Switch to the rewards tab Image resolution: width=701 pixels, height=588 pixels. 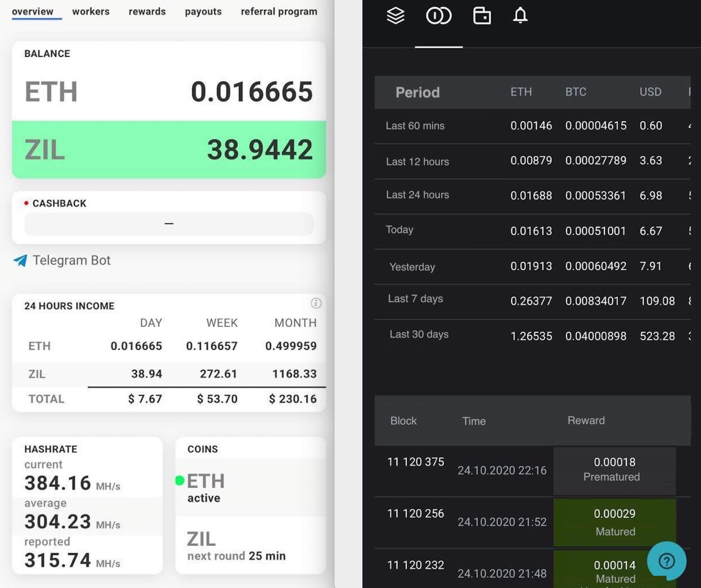point(146,10)
